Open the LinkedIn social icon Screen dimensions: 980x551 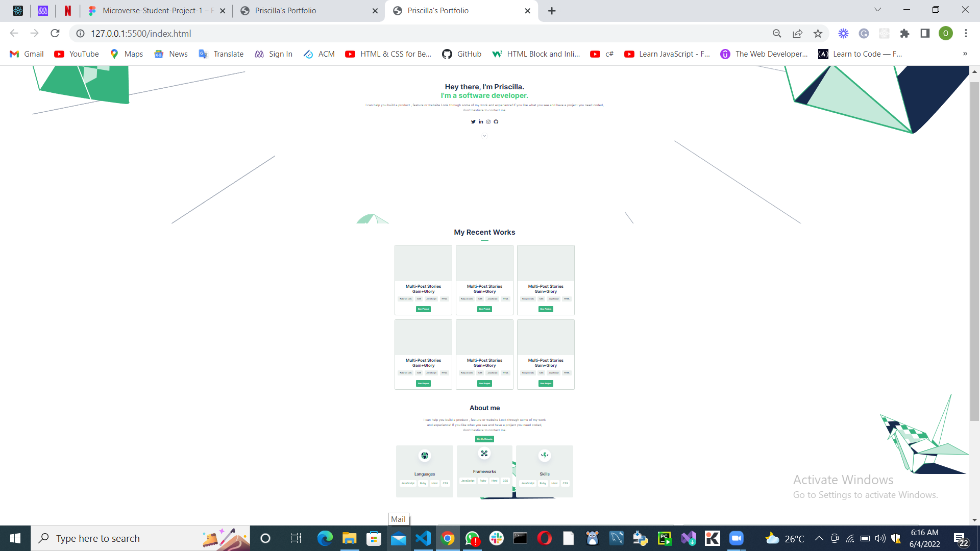tap(481, 122)
